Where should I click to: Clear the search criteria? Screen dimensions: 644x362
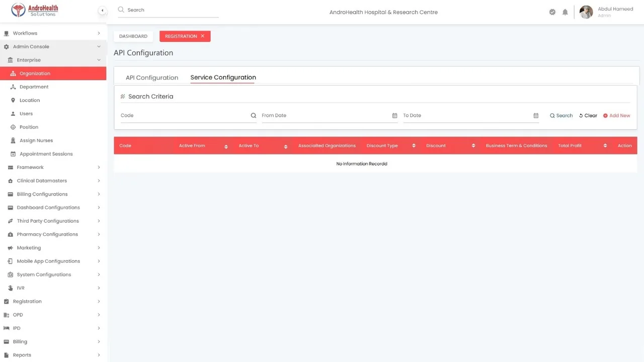(588, 116)
